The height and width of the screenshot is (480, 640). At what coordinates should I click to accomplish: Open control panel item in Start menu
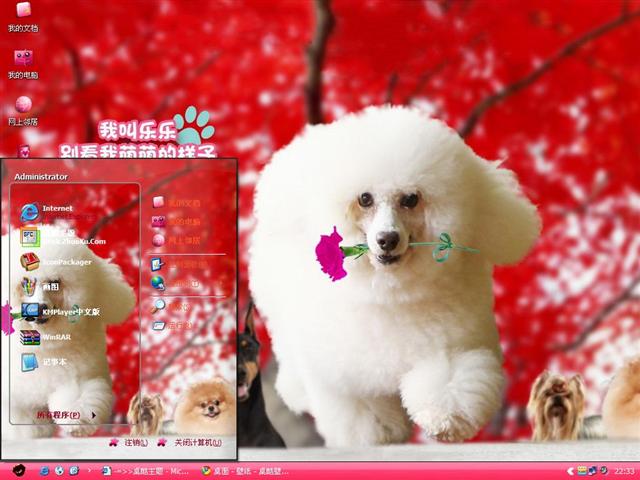[x=179, y=264]
